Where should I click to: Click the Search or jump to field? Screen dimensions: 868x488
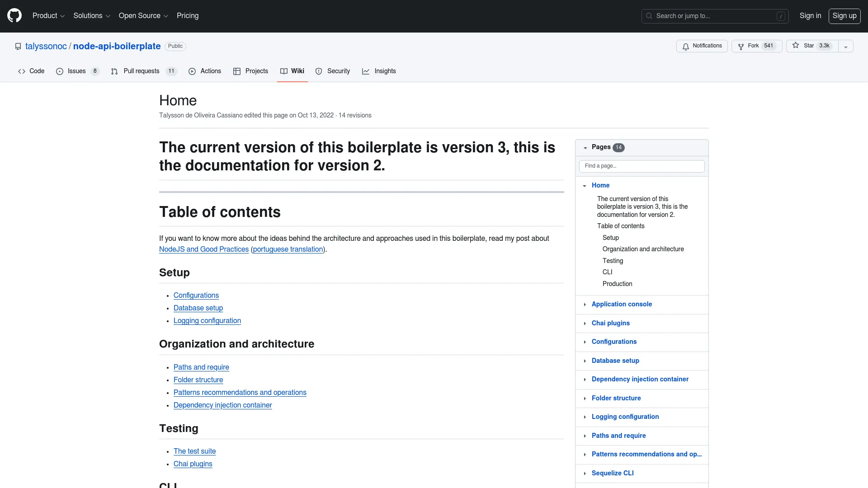[x=715, y=16]
